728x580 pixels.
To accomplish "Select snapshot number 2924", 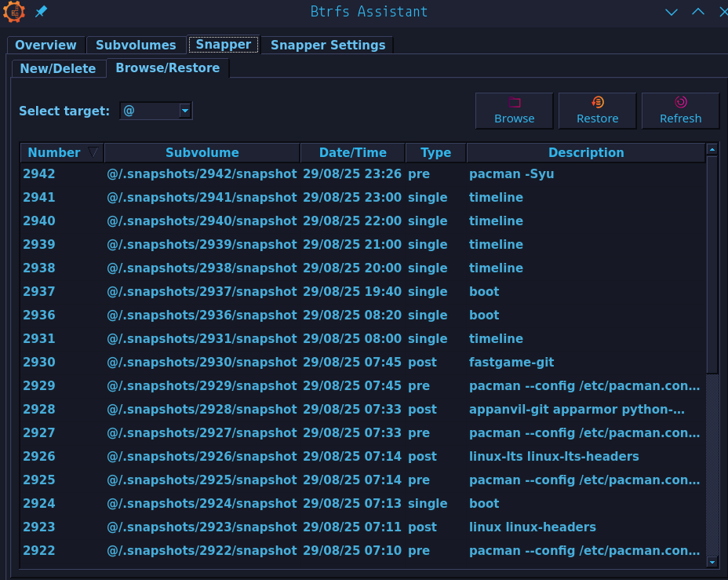I will coord(39,504).
